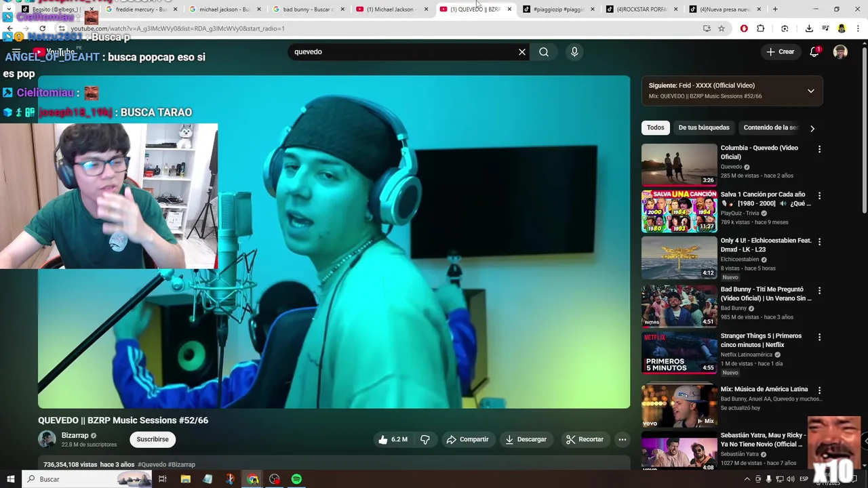The height and width of the screenshot is (488, 868).
Task: Open Salva 1 Canción por Cada año thumbnail
Action: tap(679, 211)
